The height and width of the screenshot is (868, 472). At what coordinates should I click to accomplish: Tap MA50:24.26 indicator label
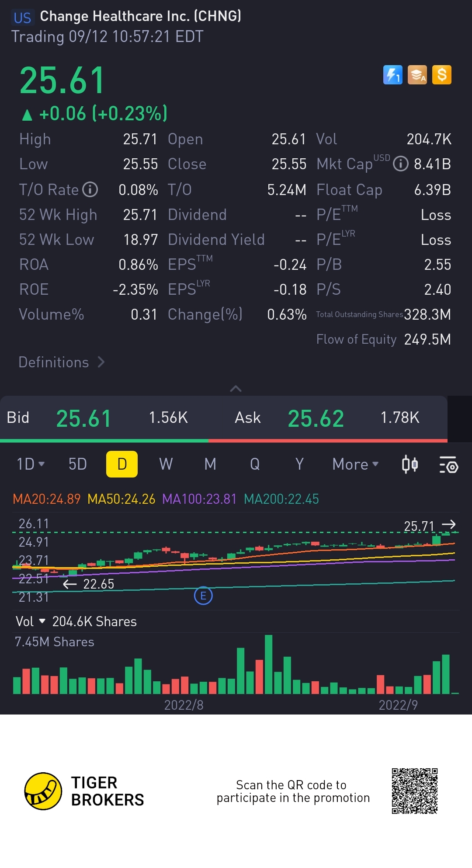tap(121, 499)
